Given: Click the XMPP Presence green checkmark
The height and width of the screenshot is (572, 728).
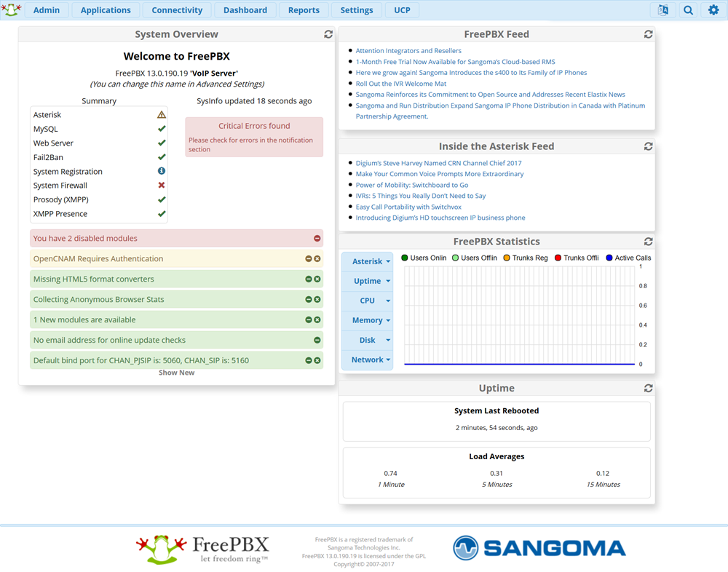Looking at the screenshot, I should (161, 213).
